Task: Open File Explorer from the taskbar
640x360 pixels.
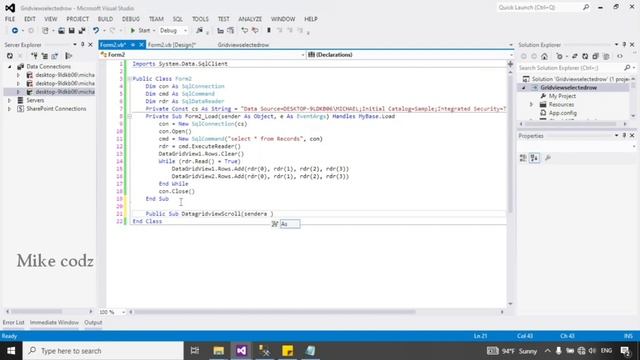Action: click(x=218, y=351)
